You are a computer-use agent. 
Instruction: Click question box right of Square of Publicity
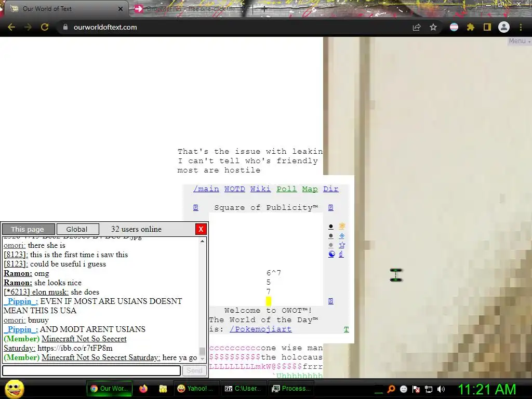331,207
